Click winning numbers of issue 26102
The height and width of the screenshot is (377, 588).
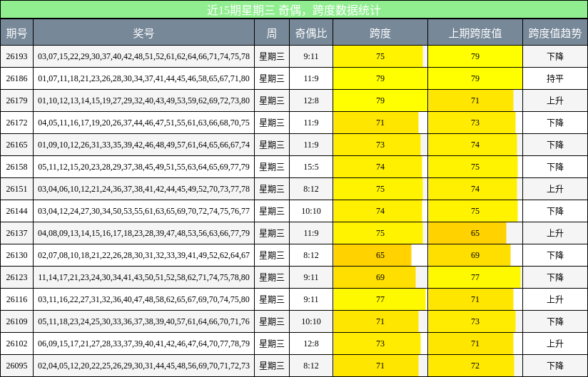143,344
